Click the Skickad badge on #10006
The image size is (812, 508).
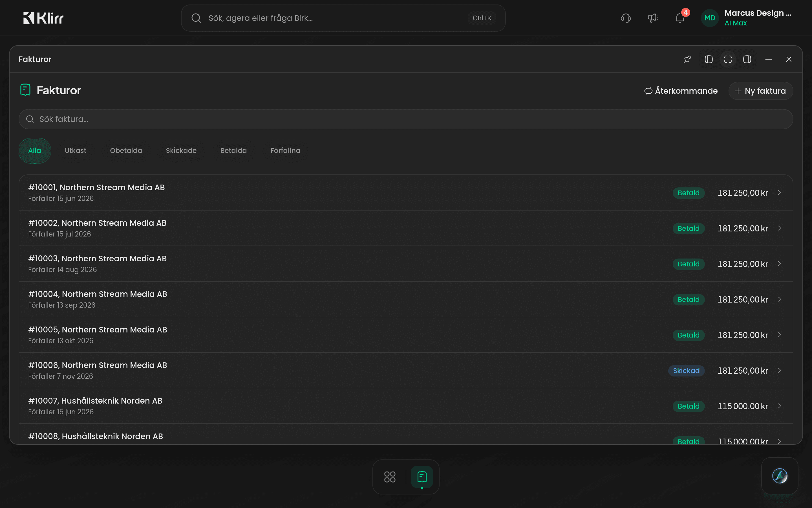[686, 371]
